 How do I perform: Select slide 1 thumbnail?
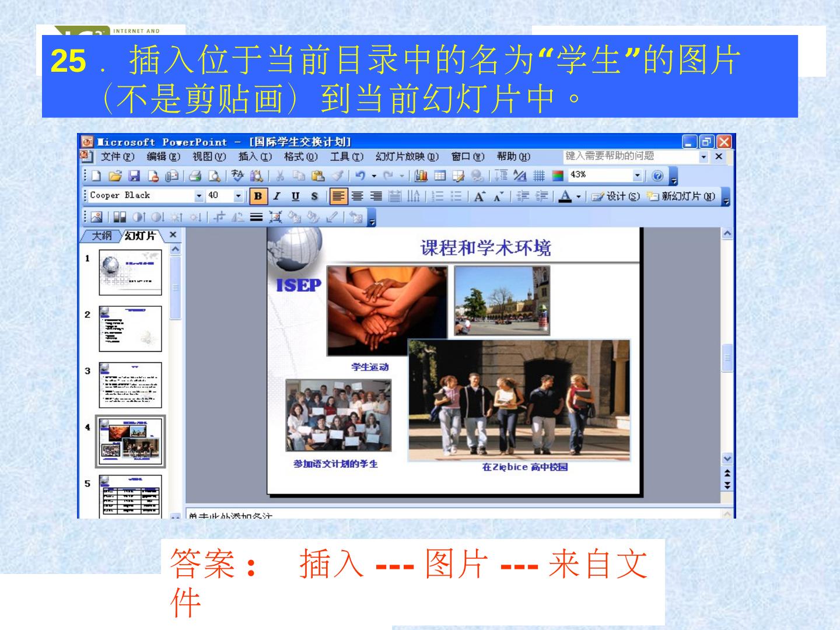point(130,271)
